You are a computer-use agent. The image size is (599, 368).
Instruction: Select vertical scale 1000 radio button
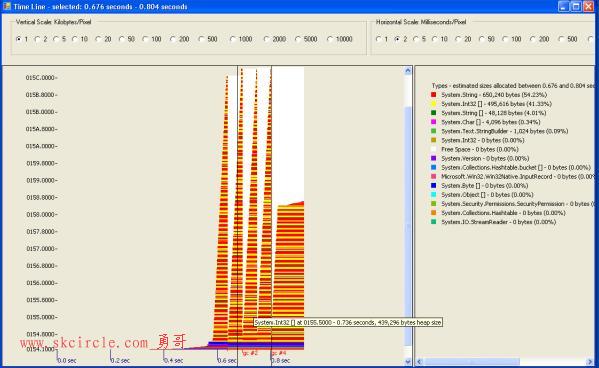(233, 39)
